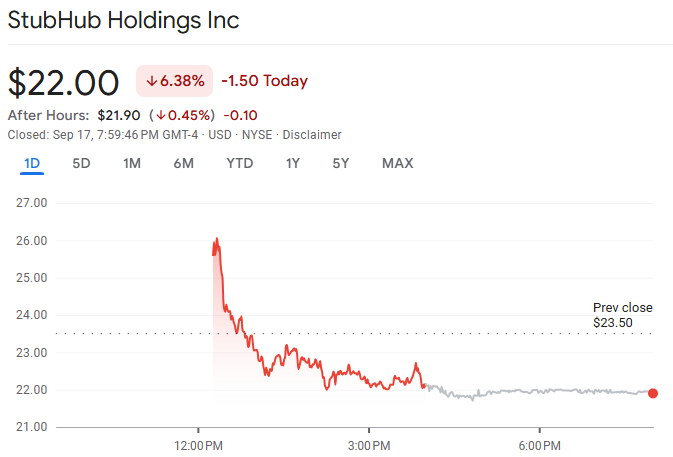Show the 1M price history

[131, 163]
